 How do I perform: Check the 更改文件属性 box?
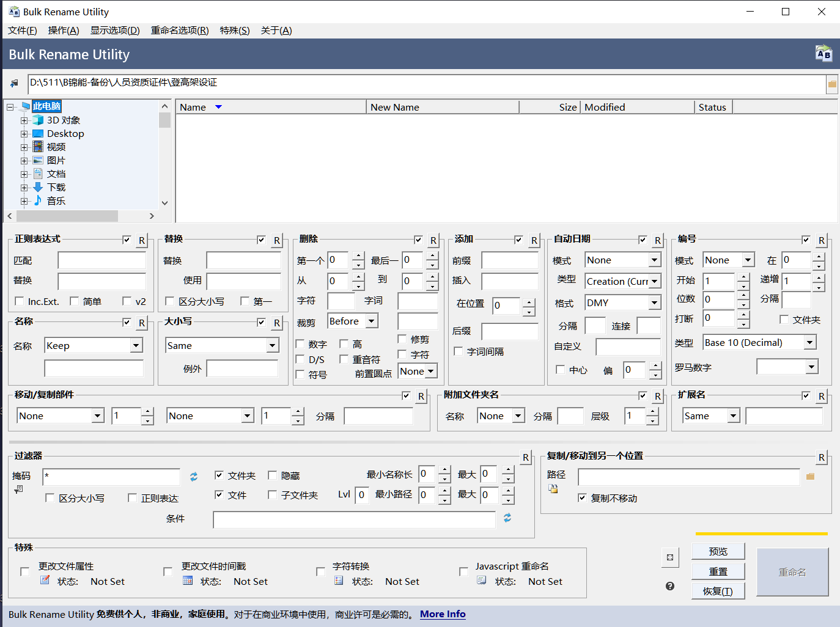pos(25,571)
